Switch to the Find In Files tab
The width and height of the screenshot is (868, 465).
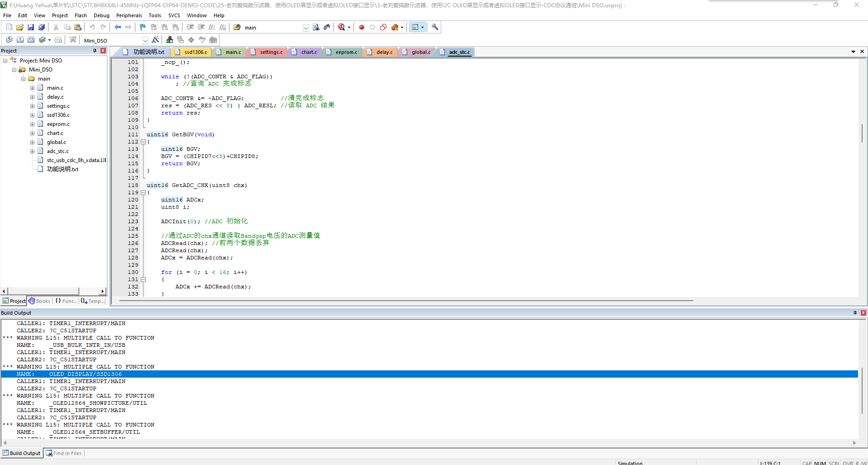(x=64, y=453)
